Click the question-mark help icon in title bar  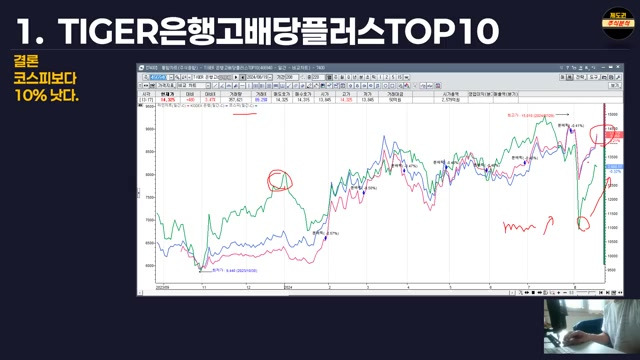tap(568, 67)
